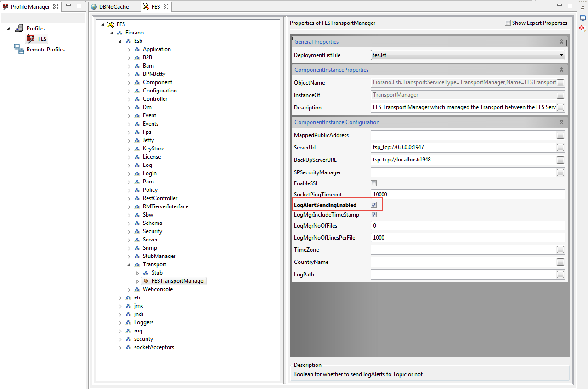
Task: Collapse the ComponentInstanceProperties section
Action: (561, 70)
